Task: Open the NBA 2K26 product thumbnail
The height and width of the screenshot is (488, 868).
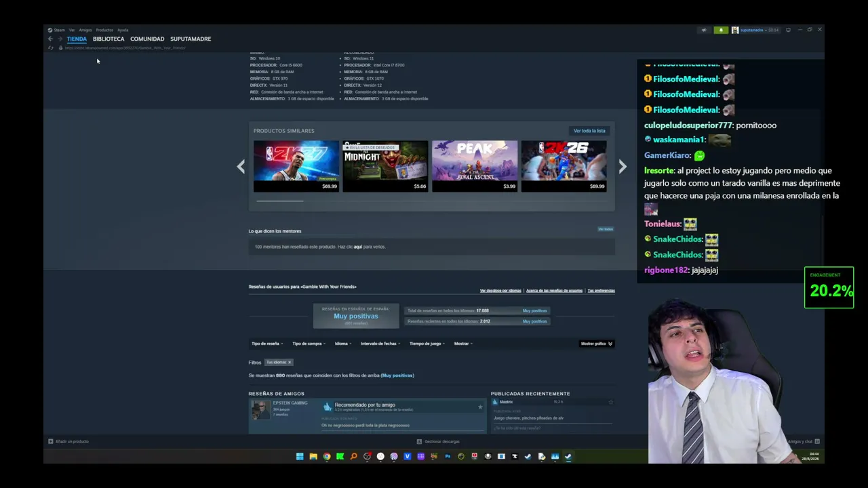Action: [x=564, y=166]
